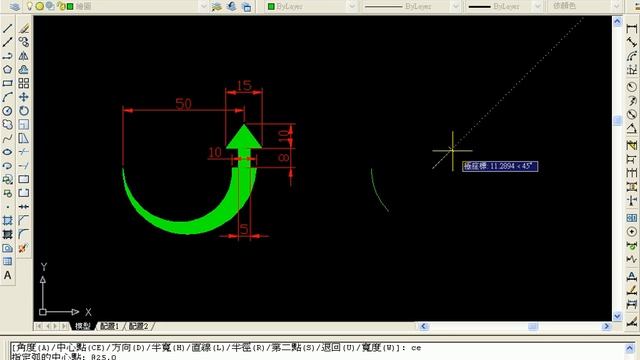
Task: Click the drawing area vertical scroll up arrow
Action: point(617,21)
